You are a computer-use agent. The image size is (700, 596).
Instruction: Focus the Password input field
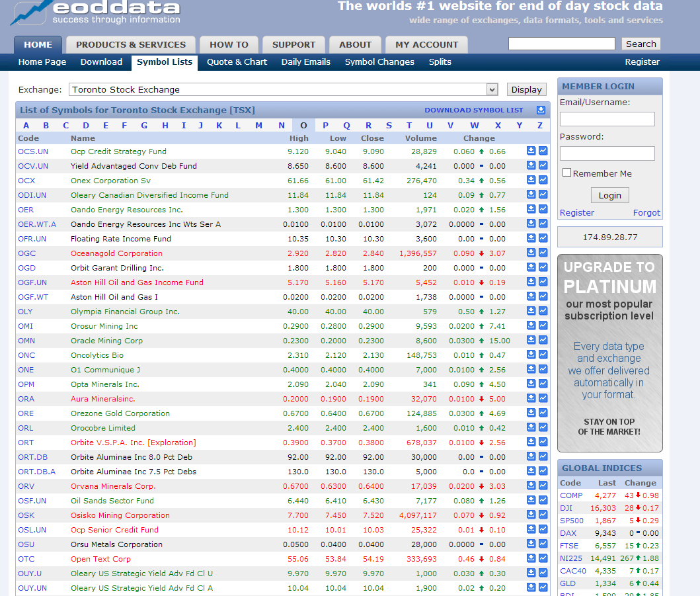point(607,153)
